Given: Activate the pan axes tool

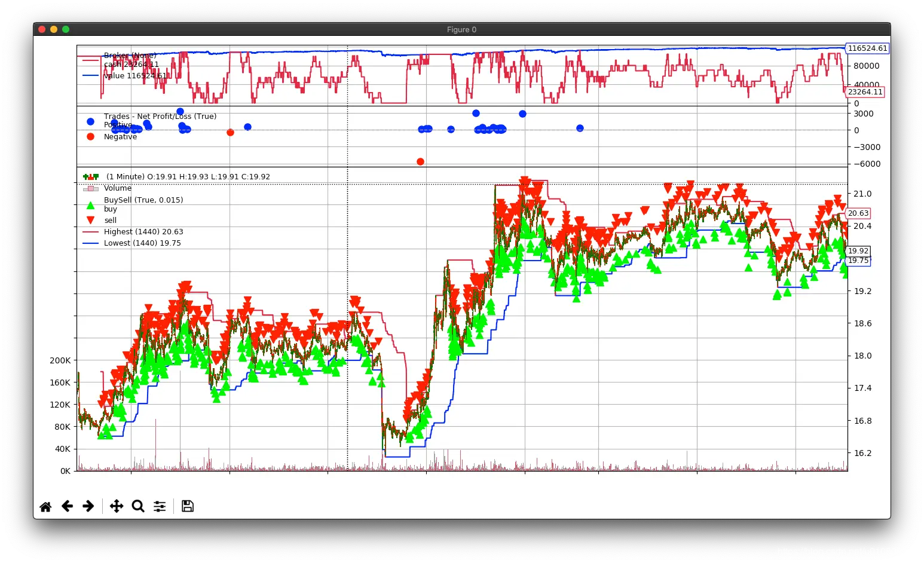Looking at the screenshot, I should (x=117, y=506).
